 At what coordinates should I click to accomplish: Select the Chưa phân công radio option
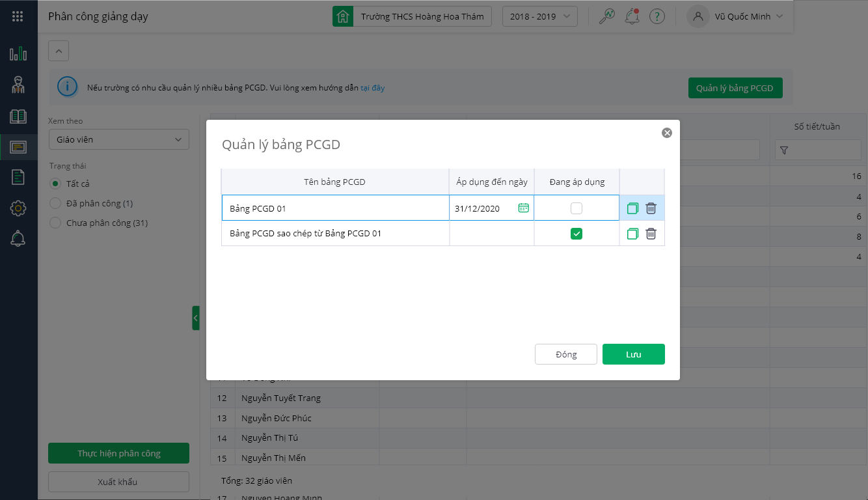tap(55, 223)
